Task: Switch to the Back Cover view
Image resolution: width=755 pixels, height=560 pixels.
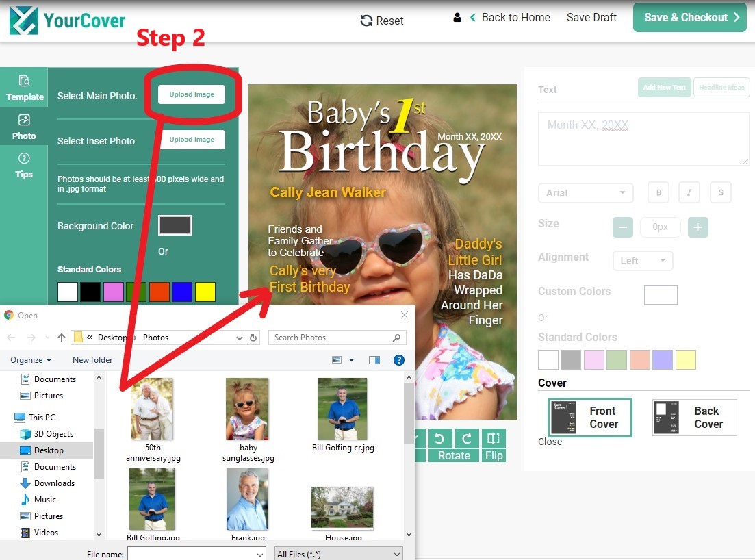Action: click(x=693, y=417)
